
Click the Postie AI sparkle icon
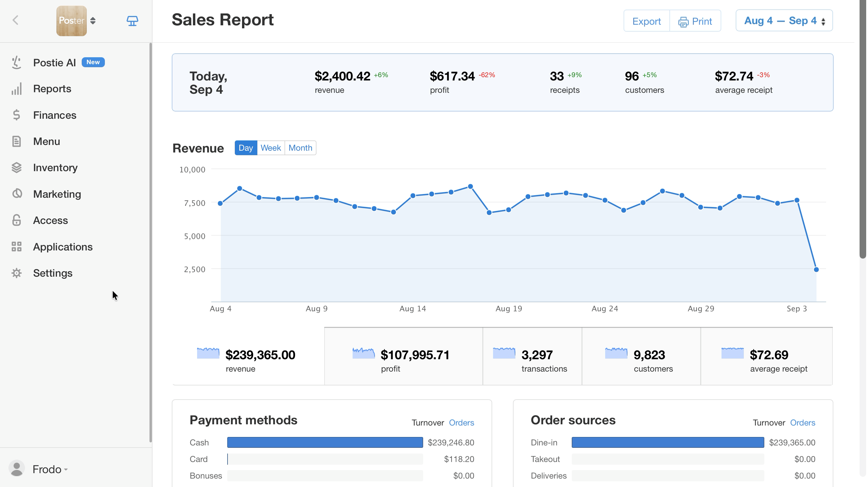pyautogui.click(x=17, y=62)
